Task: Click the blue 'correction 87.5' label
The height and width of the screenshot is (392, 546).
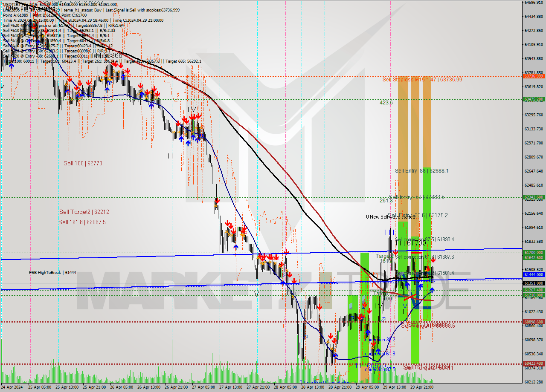Action: (380, 369)
